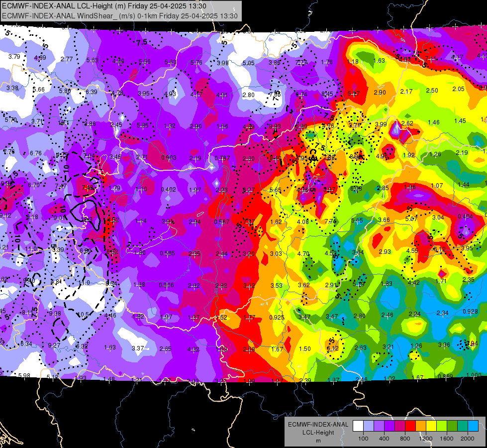
Task: Click the map value 0.402
Action: point(168,189)
